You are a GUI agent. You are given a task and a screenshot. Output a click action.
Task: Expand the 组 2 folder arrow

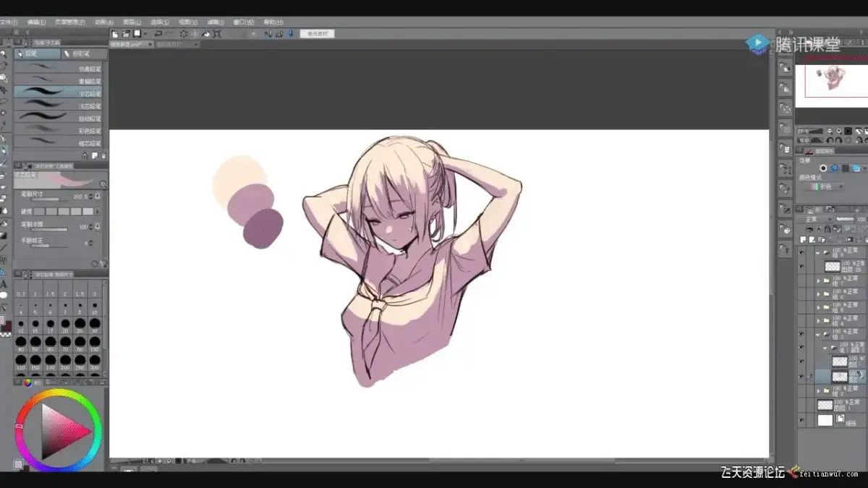(819, 390)
